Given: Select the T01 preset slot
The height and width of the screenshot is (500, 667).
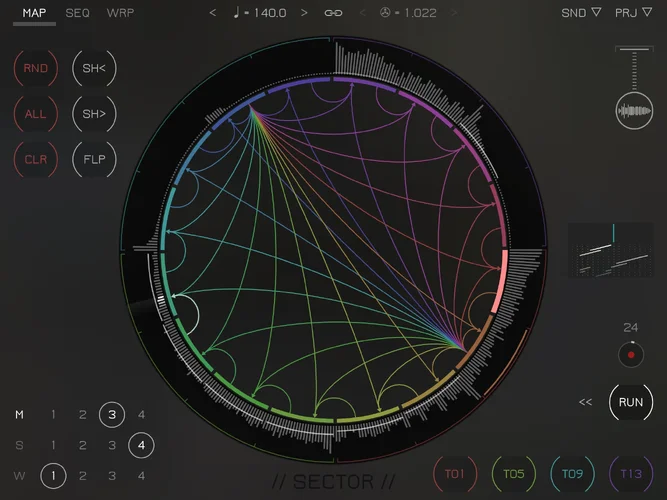Looking at the screenshot, I should (x=455, y=474).
